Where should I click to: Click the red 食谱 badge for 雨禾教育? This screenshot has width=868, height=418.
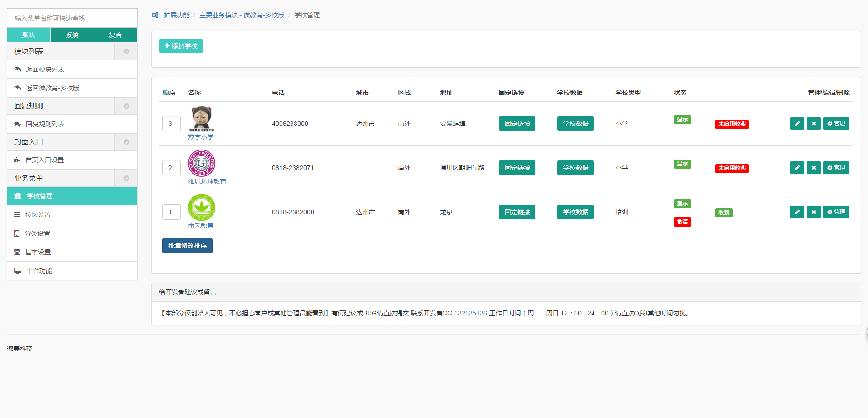(x=682, y=222)
